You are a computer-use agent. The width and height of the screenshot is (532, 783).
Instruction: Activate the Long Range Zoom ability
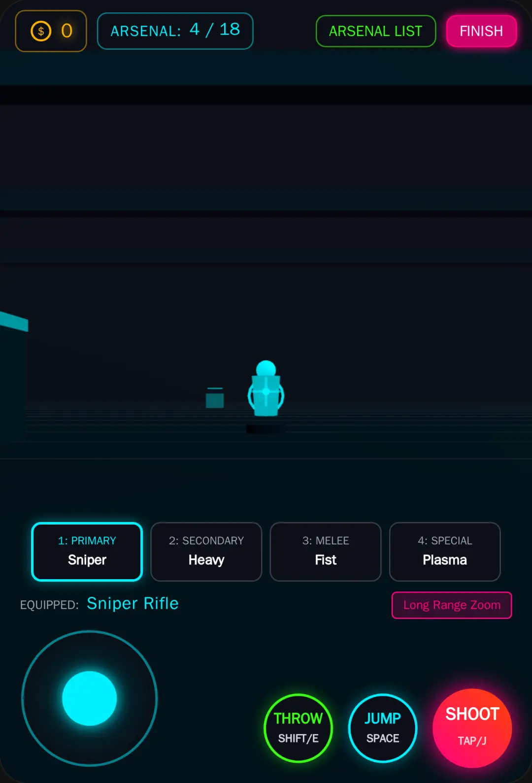click(x=452, y=605)
